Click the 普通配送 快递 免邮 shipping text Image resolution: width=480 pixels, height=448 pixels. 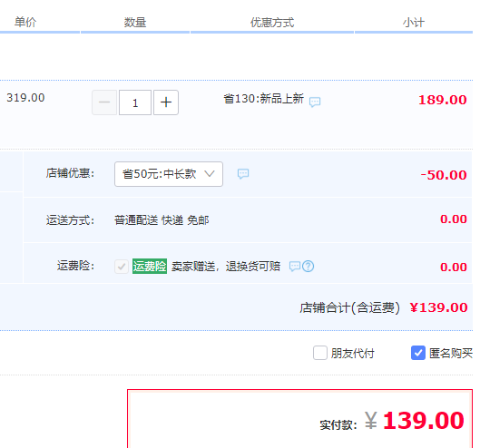click(x=162, y=220)
